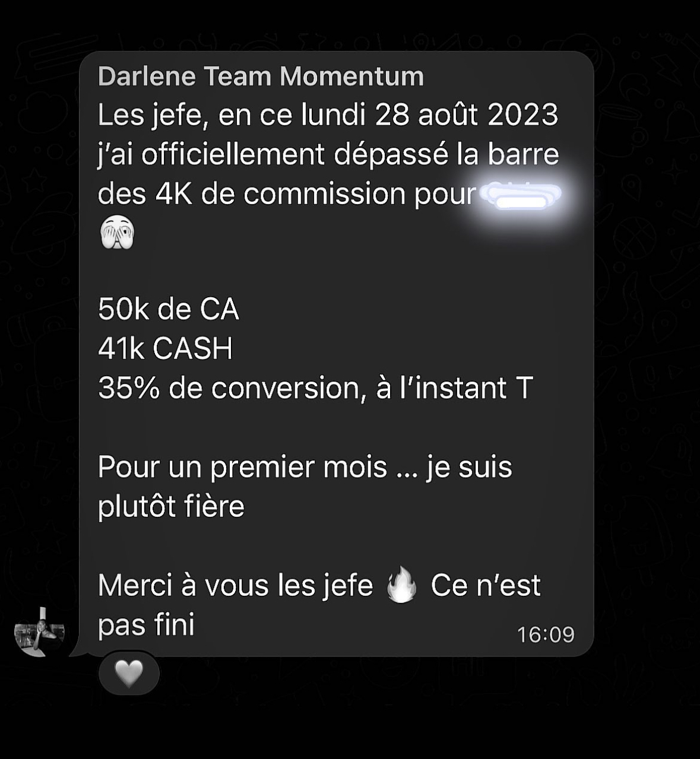Image resolution: width=700 pixels, height=759 pixels.
Task: Select the '50k de CA' line
Action: [169, 309]
